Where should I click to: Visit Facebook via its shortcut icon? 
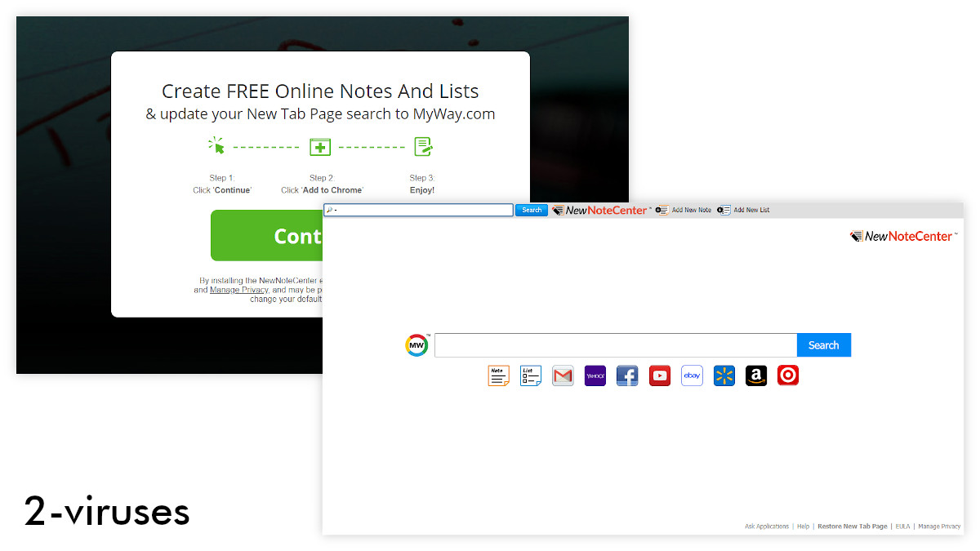(x=627, y=375)
